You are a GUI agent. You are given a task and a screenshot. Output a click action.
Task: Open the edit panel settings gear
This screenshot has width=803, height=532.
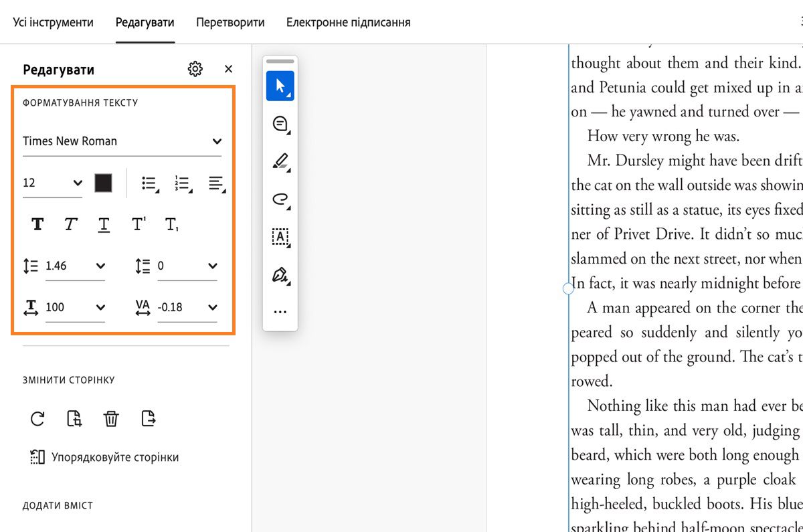(195, 69)
